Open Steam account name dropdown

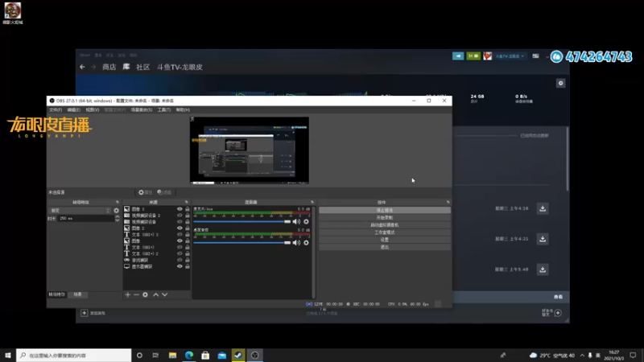click(x=510, y=56)
